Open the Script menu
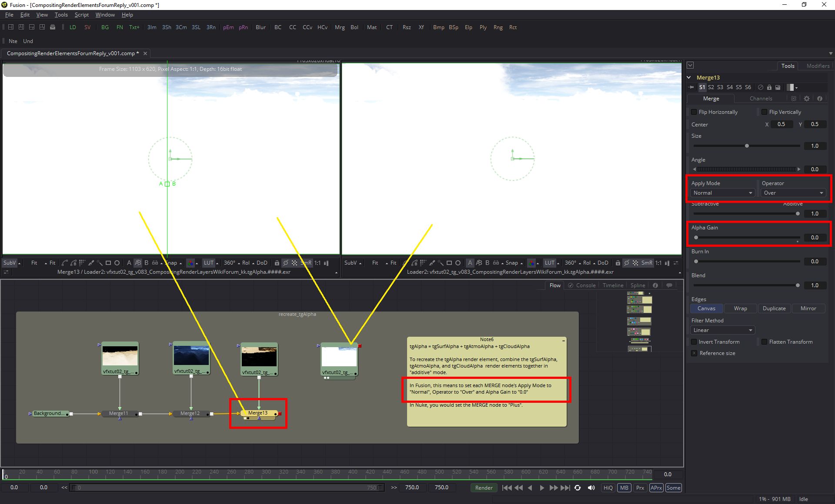Viewport: 835px width, 504px height. click(x=81, y=15)
